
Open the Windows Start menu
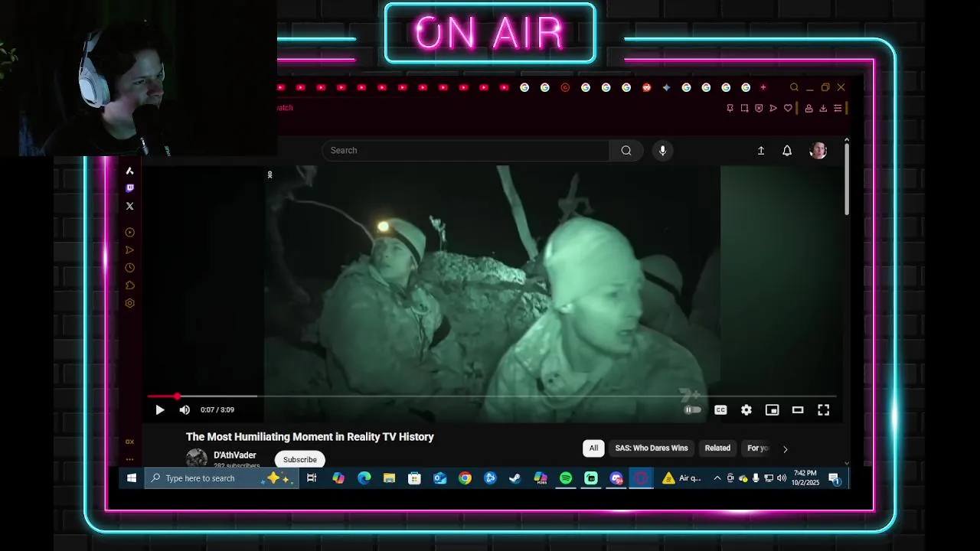132,478
